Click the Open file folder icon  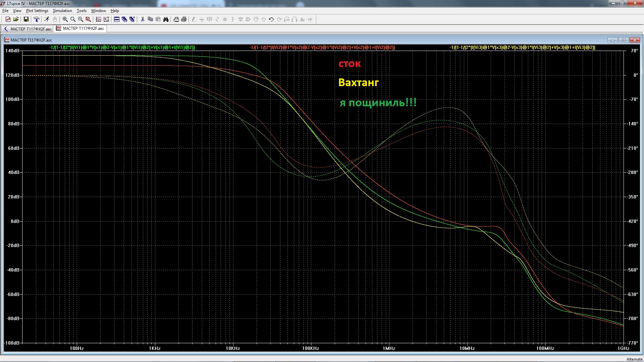[x=16, y=19]
